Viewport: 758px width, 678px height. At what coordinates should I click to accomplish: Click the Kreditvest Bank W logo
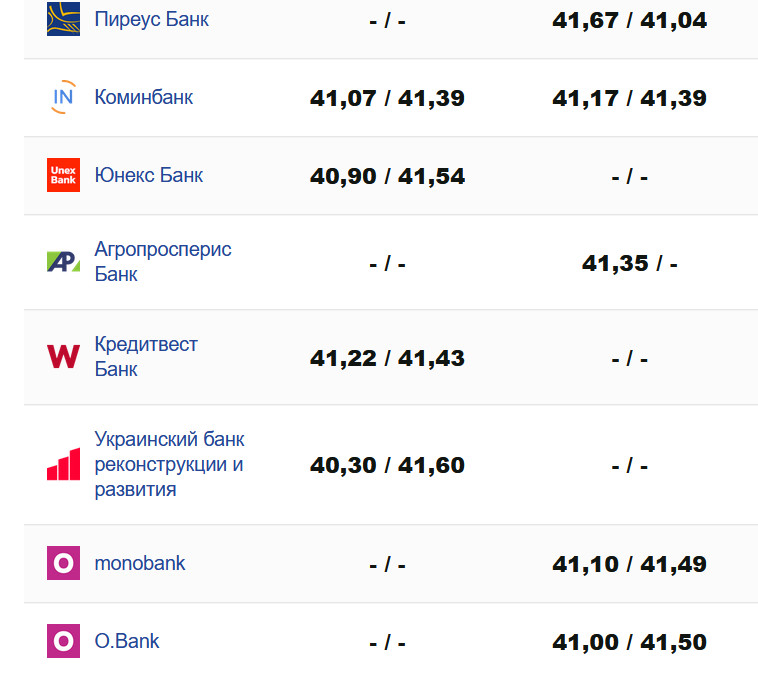click(x=63, y=356)
